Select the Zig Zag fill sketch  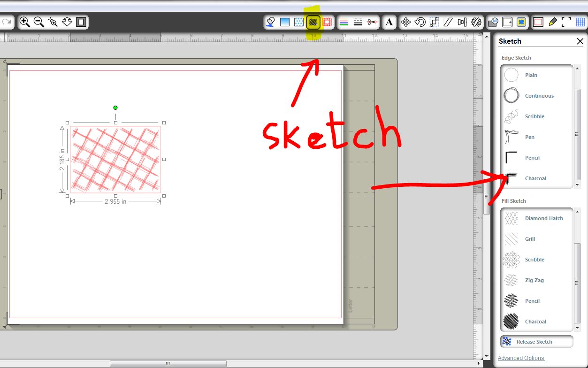(x=534, y=280)
